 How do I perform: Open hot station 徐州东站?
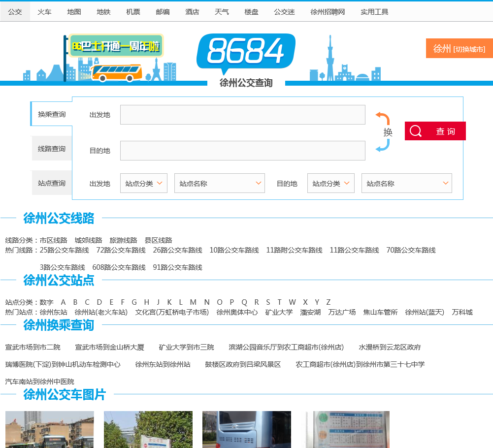(54, 313)
